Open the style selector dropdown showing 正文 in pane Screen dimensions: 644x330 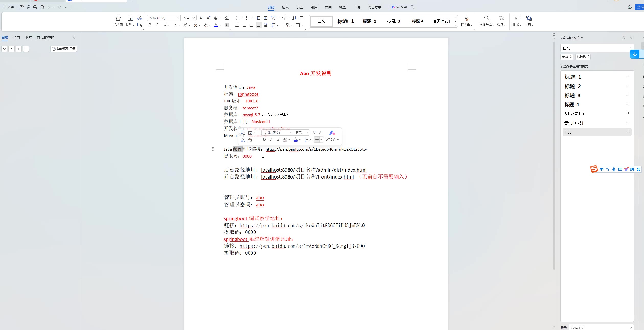click(597, 48)
